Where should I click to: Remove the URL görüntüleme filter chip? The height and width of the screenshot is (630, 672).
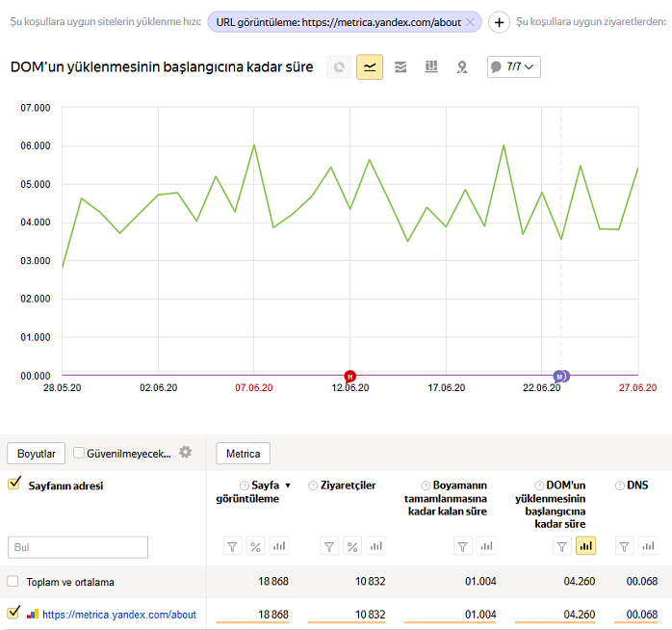coord(470,22)
